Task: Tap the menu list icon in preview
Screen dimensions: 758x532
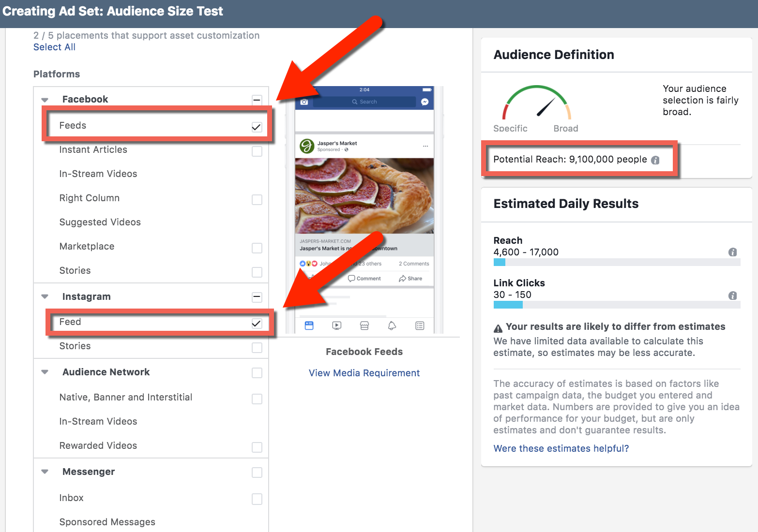Action: click(x=420, y=325)
